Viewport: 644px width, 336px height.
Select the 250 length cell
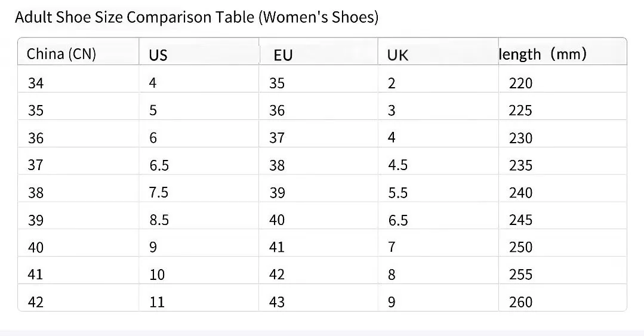[x=520, y=247]
